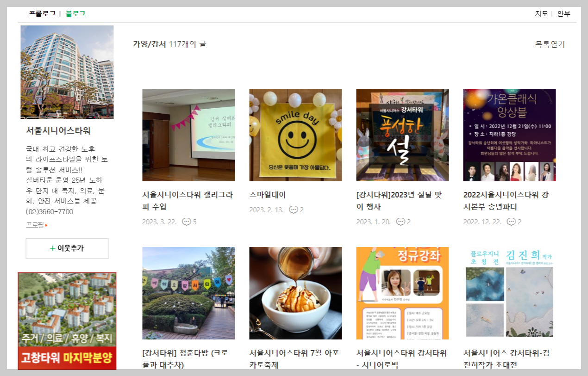Click the date 2023. 2. 13.
This screenshot has width=588, height=376.
click(266, 210)
